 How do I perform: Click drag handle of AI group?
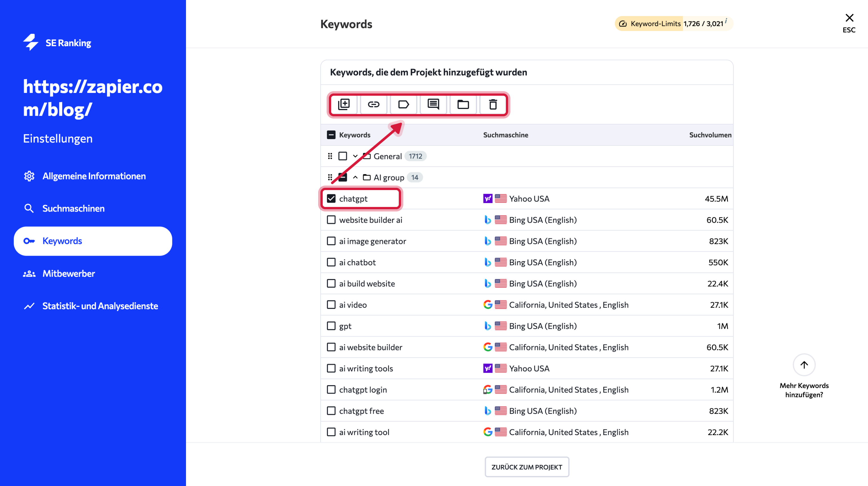pos(330,177)
